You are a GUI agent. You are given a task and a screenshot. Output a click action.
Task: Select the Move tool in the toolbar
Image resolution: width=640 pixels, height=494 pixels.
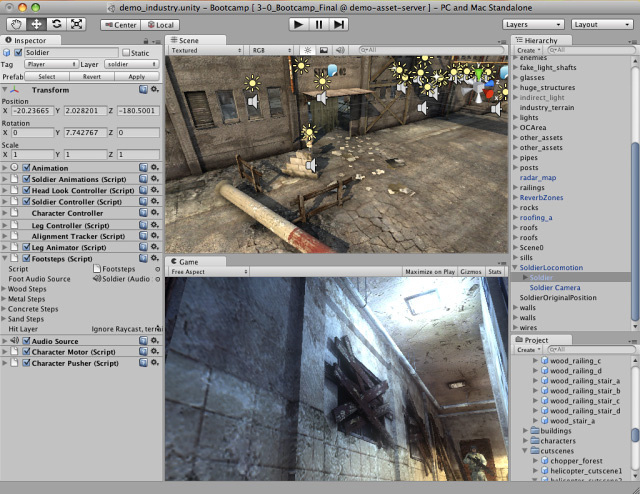(x=35, y=23)
